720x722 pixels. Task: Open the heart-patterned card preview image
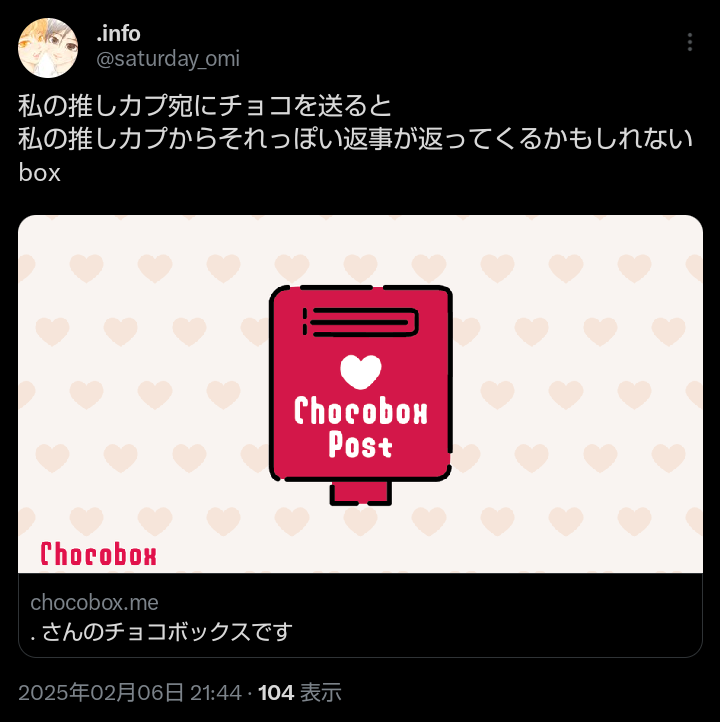coord(360,394)
